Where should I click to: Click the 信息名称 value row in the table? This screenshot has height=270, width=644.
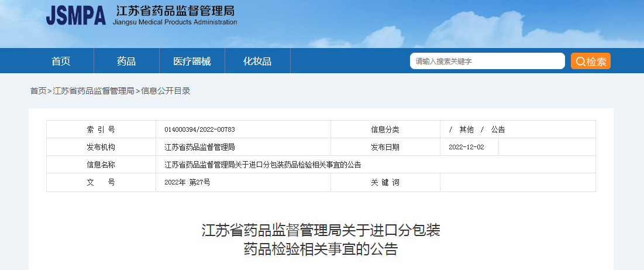376,165
